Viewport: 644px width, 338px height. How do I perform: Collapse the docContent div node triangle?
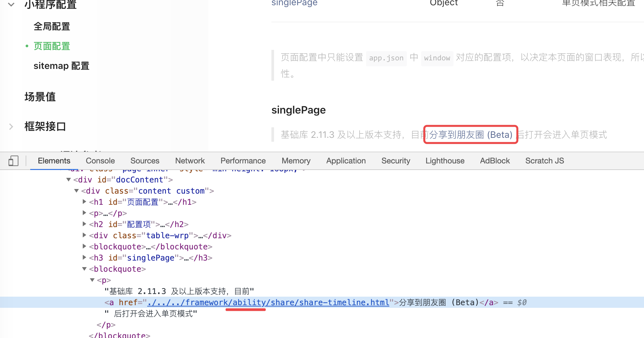tap(69, 180)
